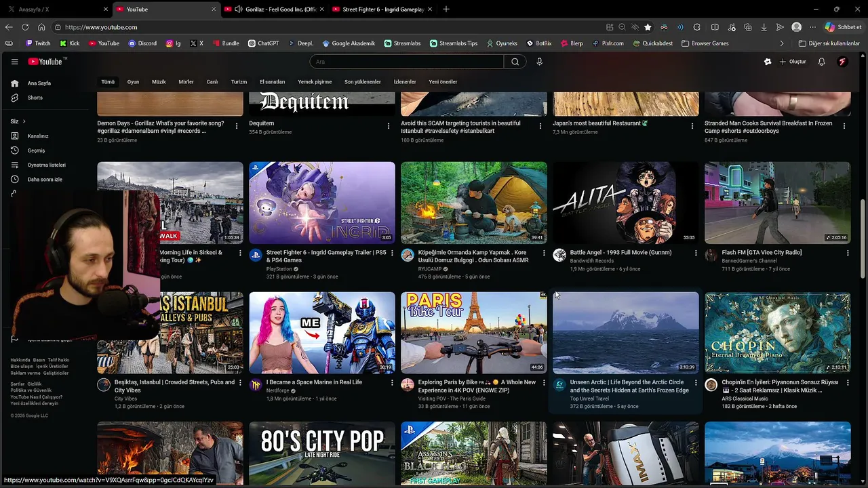868x488 pixels.
Task: Start voice search with the microphone icon
Action: click(540, 62)
